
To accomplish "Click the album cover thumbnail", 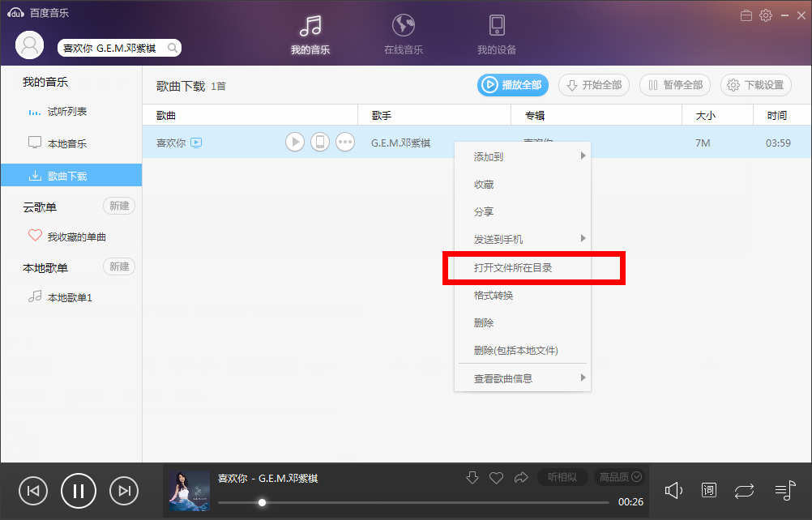I will click(190, 491).
